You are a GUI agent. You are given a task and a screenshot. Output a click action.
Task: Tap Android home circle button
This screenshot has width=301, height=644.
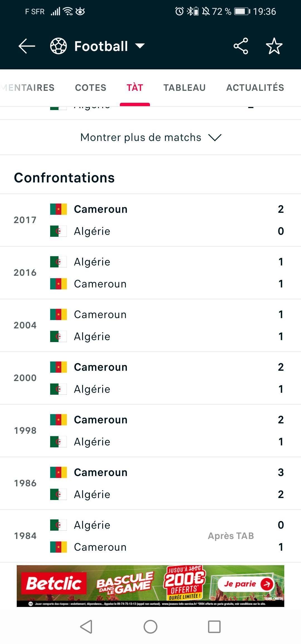[151, 627]
